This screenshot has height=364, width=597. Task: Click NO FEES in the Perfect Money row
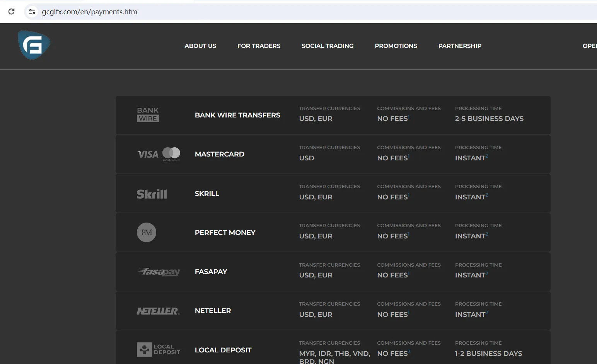tap(392, 236)
